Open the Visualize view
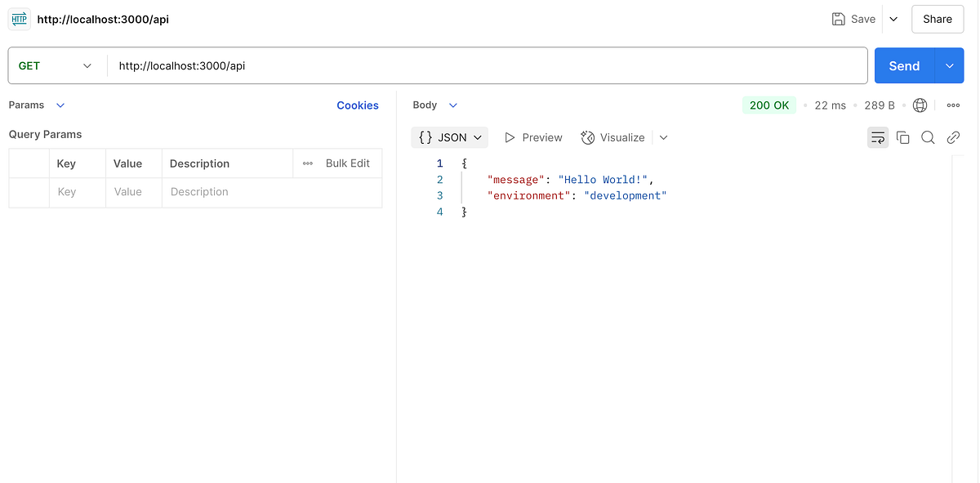This screenshot has height=483, width=980. [612, 137]
